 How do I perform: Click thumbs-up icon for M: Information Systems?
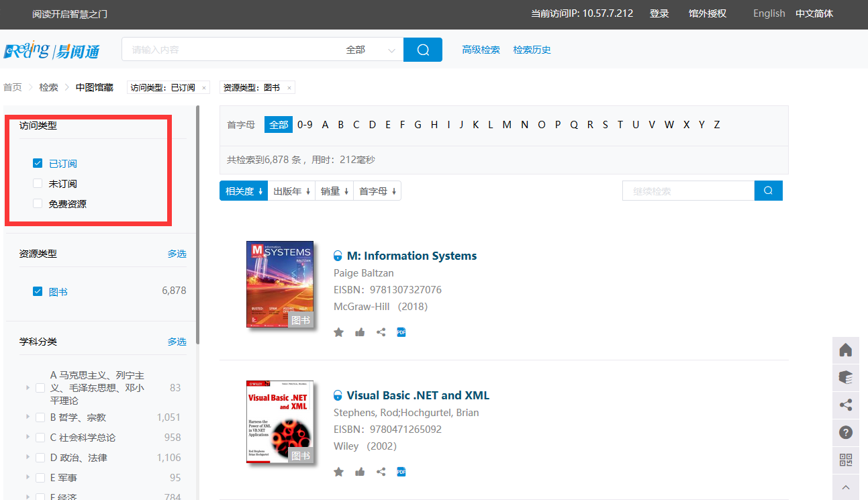360,332
